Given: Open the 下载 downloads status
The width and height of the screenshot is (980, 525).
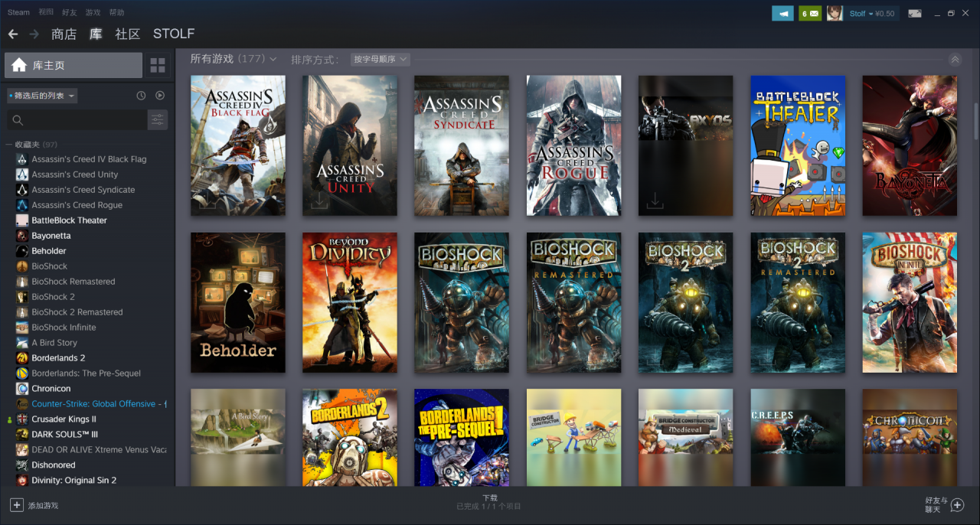Looking at the screenshot, I should [x=490, y=497].
